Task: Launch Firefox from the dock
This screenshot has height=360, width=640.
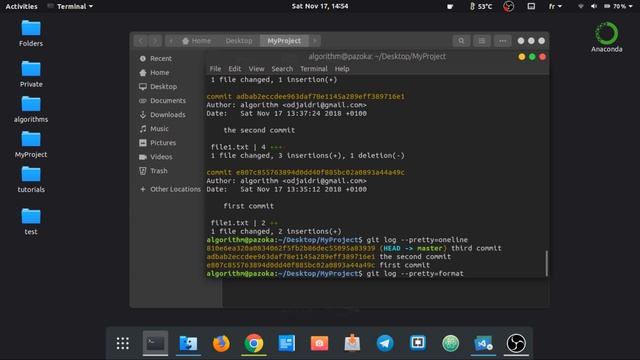Action: click(221, 343)
